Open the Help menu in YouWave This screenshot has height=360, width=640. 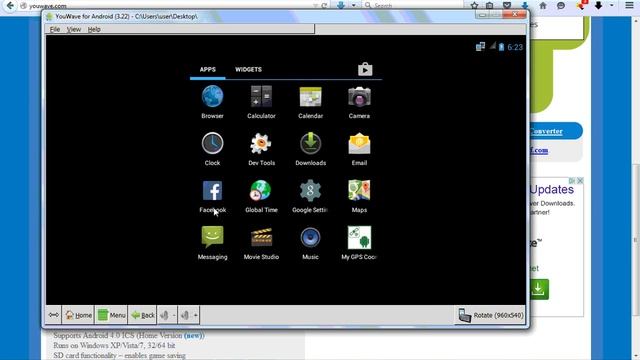(94, 29)
